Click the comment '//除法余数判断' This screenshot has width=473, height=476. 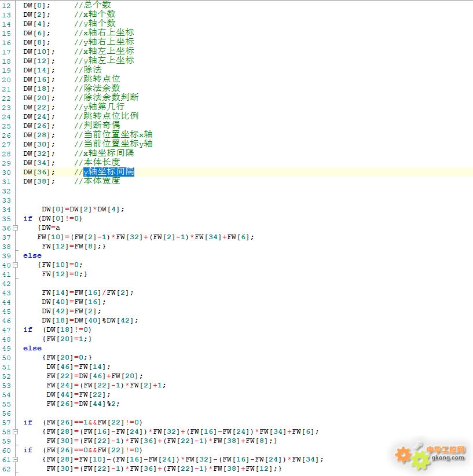pyautogui.click(x=107, y=98)
